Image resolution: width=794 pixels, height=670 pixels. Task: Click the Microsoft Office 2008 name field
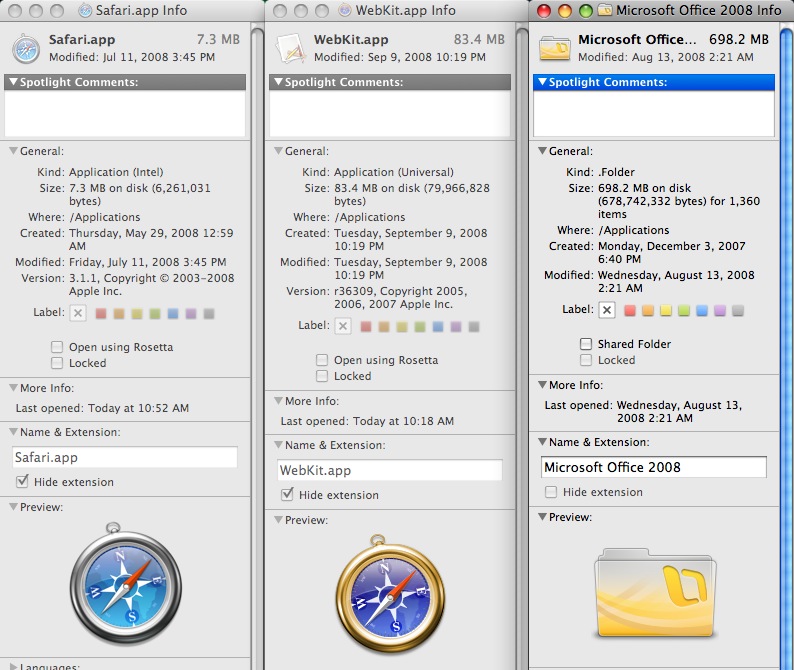click(654, 467)
